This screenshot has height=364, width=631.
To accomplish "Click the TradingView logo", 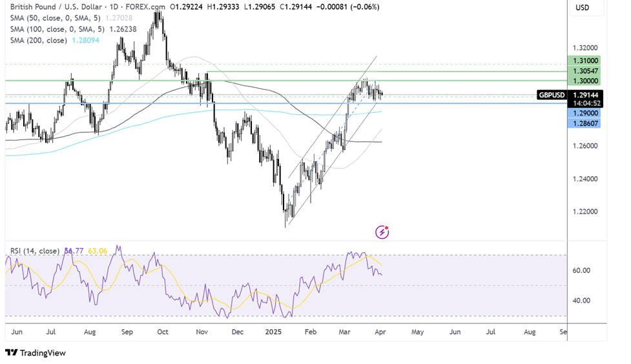I will (36, 353).
